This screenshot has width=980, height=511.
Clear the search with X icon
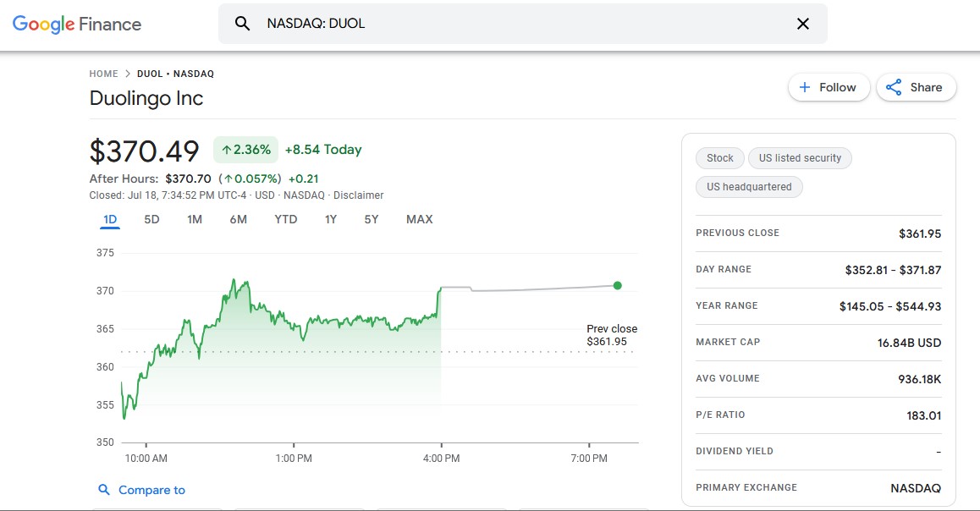click(x=803, y=24)
